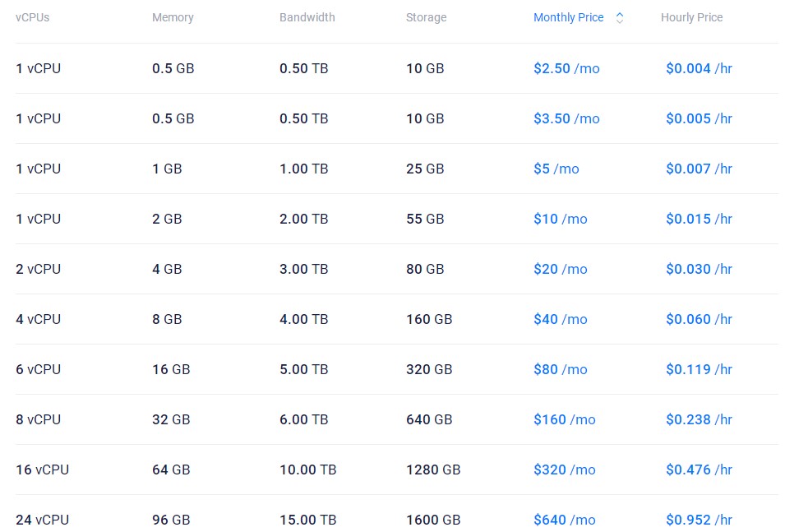Choose the $320 /mo plan link
The width and height of the screenshot is (785, 532).
(x=564, y=470)
